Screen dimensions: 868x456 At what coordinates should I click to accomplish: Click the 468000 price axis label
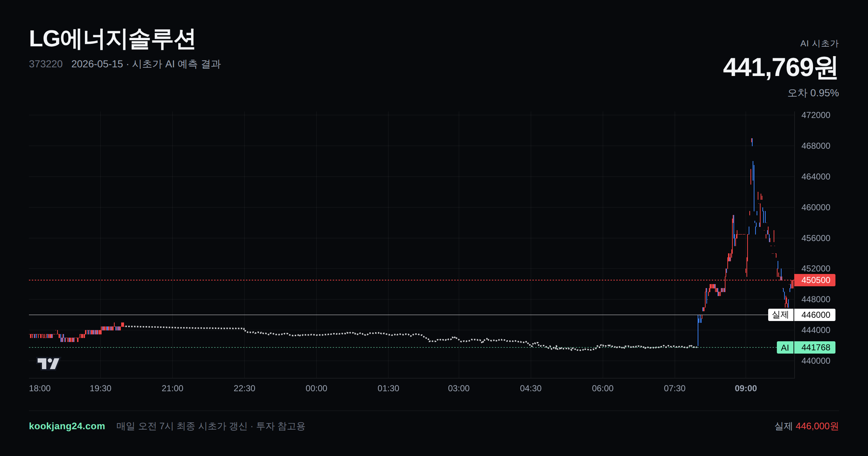[816, 146]
